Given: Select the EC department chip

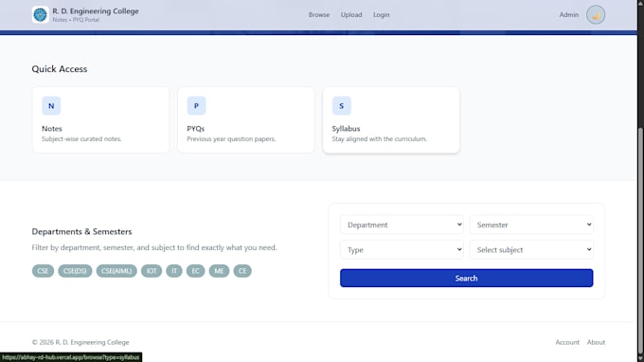Looking at the screenshot, I should (x=195, y=271).
